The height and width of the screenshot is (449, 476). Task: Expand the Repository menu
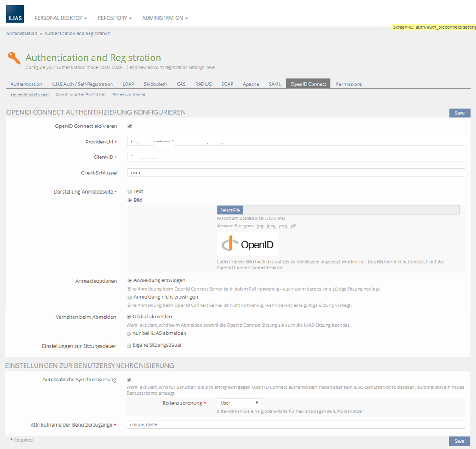pos(115,18)
